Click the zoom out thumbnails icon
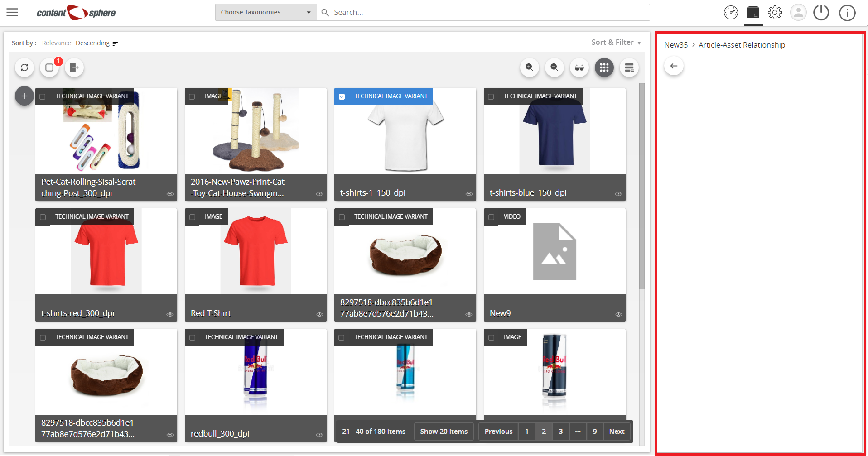The width and height of the screenshot is (868, 456). click(x=555, y=67)
